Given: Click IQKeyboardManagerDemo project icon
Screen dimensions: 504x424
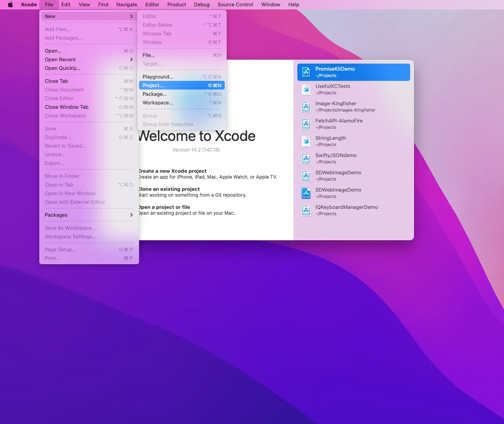Looking at the screenshot, I should click(x=306, y=210).
